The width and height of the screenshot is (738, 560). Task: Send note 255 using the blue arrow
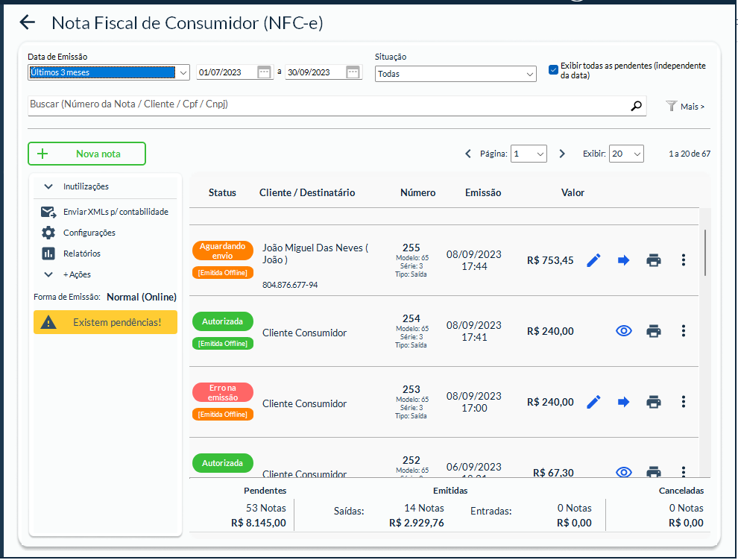[x=623, y=260]
